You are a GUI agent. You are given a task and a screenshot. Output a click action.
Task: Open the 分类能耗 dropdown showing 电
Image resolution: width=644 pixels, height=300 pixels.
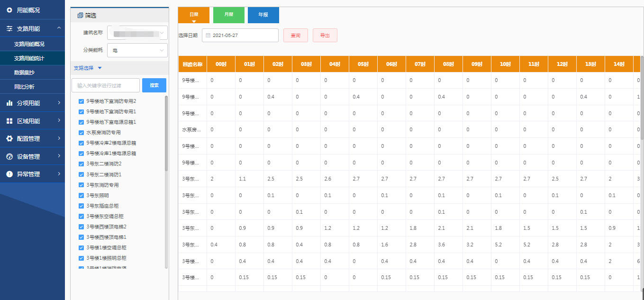137,50
